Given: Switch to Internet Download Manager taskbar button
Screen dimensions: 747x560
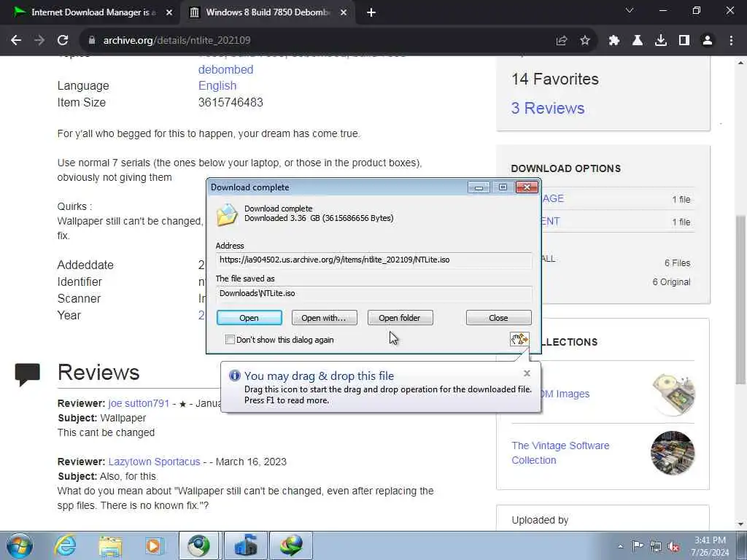Looking at the screenshot, I should point(291,545).
